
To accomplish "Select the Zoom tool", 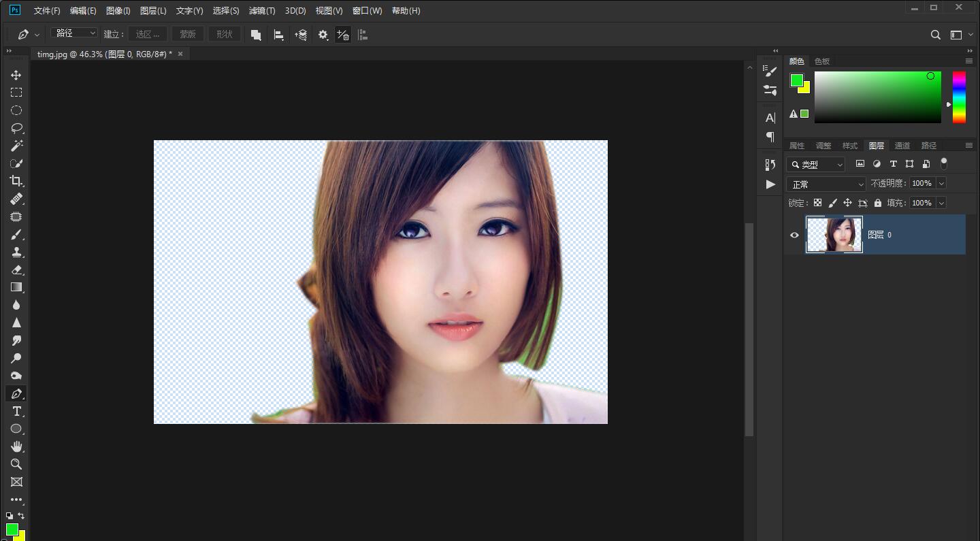I will [16, 464].
